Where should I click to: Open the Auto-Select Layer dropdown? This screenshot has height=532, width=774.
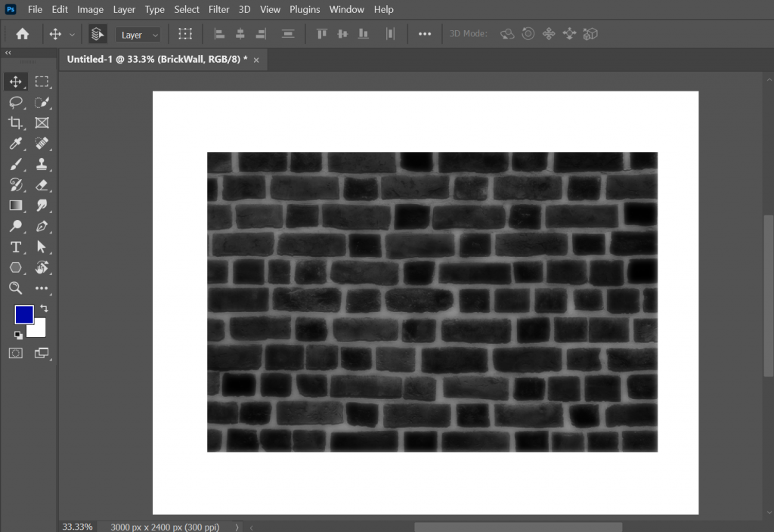coord(138,34)
